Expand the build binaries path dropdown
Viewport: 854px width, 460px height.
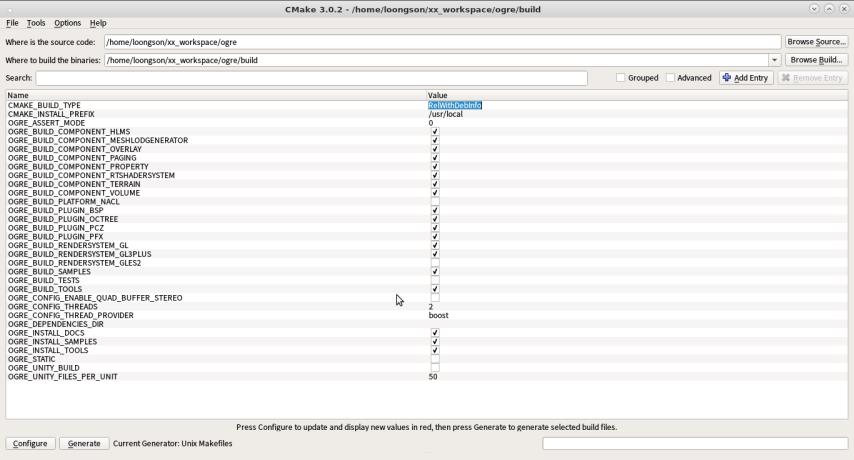[774, 60]
